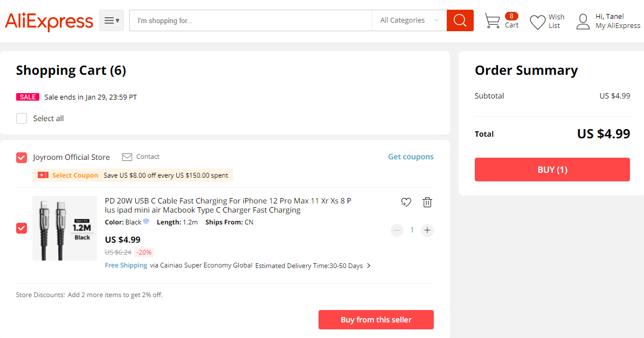The width and height of the screenshot is (644, 338).
Task: Increase item quantity with plus button
Action: pyautogui.click(x=427, y=230)
